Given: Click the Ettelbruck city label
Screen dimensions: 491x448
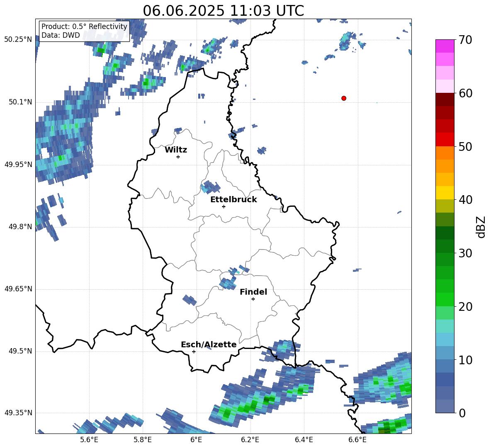Looking at the screenshot, I should [x=233, y=200].
